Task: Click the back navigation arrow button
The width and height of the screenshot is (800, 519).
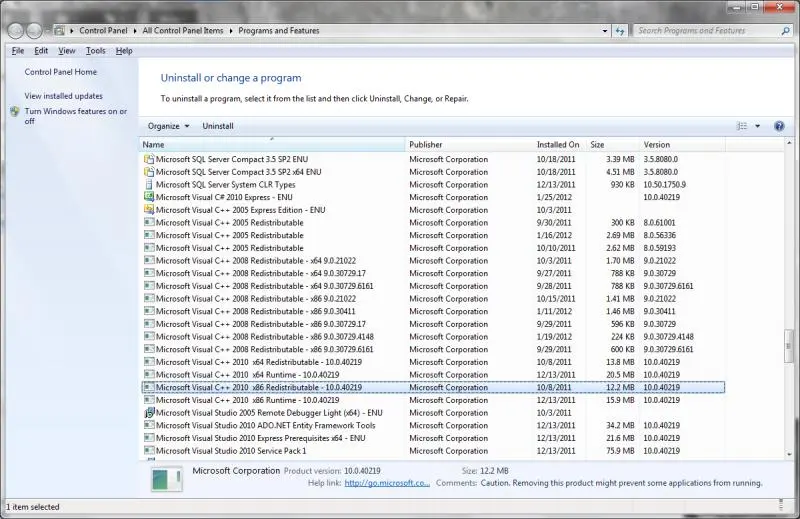Action: coord(16,31)
